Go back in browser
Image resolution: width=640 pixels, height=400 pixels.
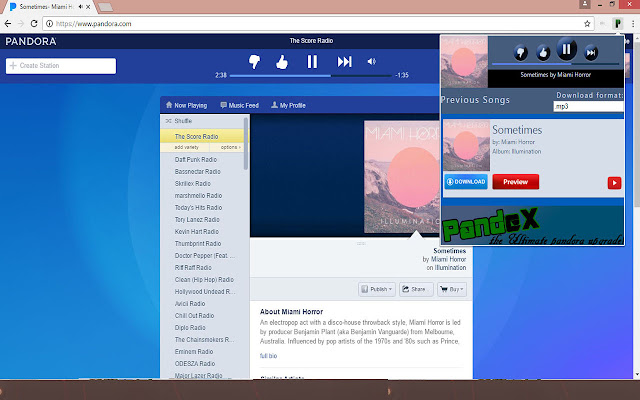coord(8,24)
